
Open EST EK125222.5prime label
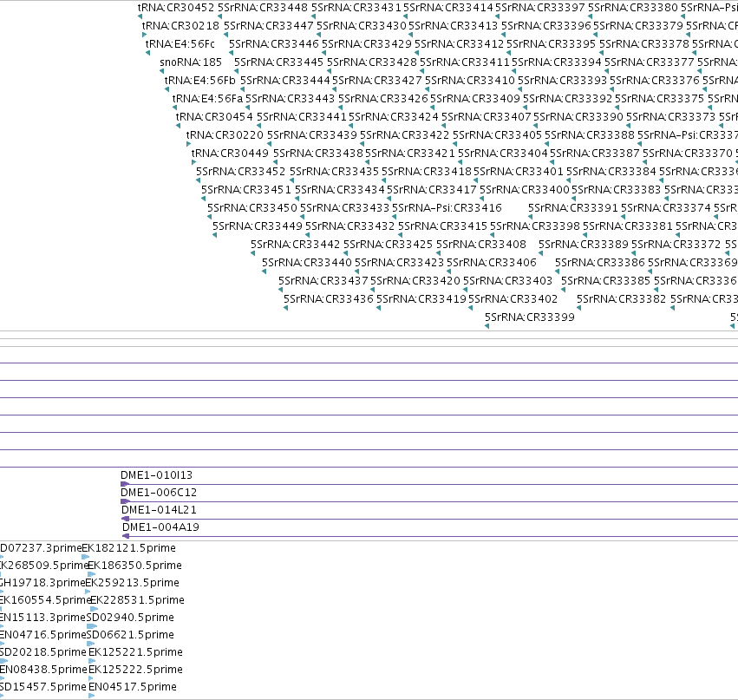[x=135, y=670]
